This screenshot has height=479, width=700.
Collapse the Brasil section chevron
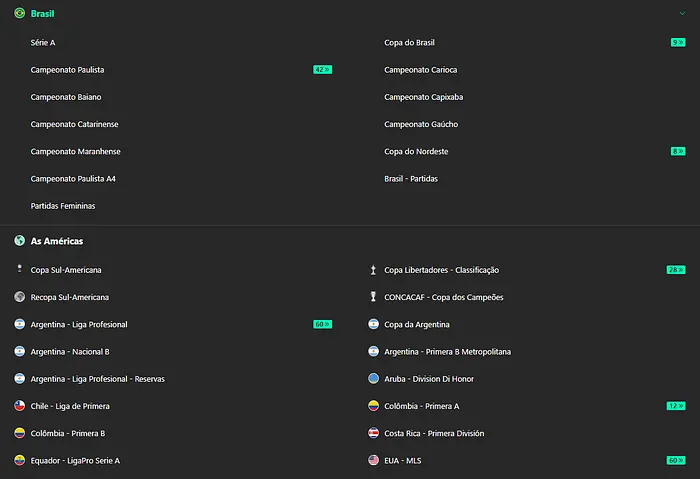click(x=682, y=14)
